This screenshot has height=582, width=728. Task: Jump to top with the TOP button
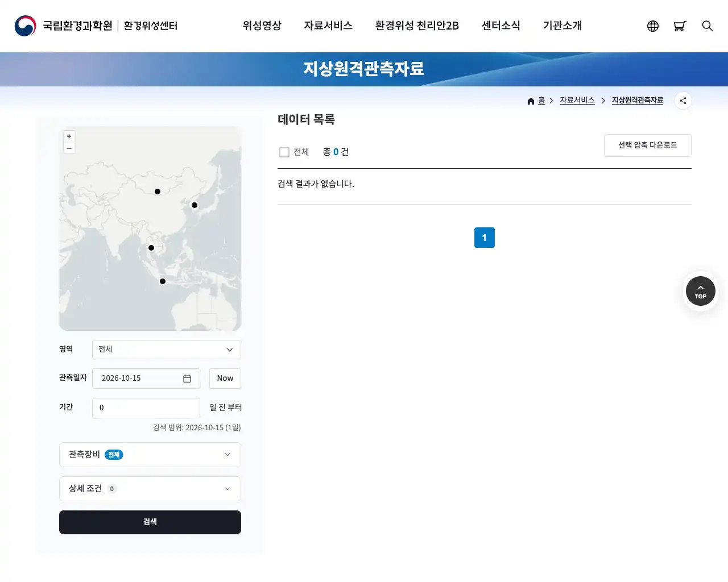tap(701, 291)
